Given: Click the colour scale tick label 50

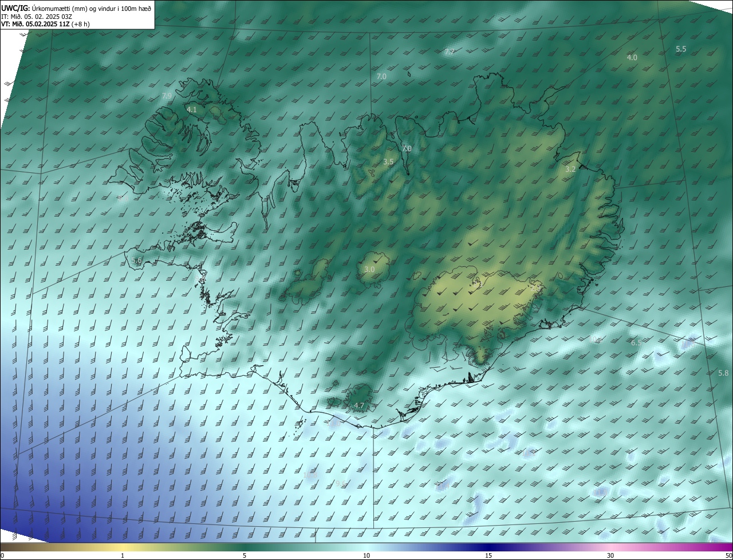Looking at the screenshot, I should point(728,555).
